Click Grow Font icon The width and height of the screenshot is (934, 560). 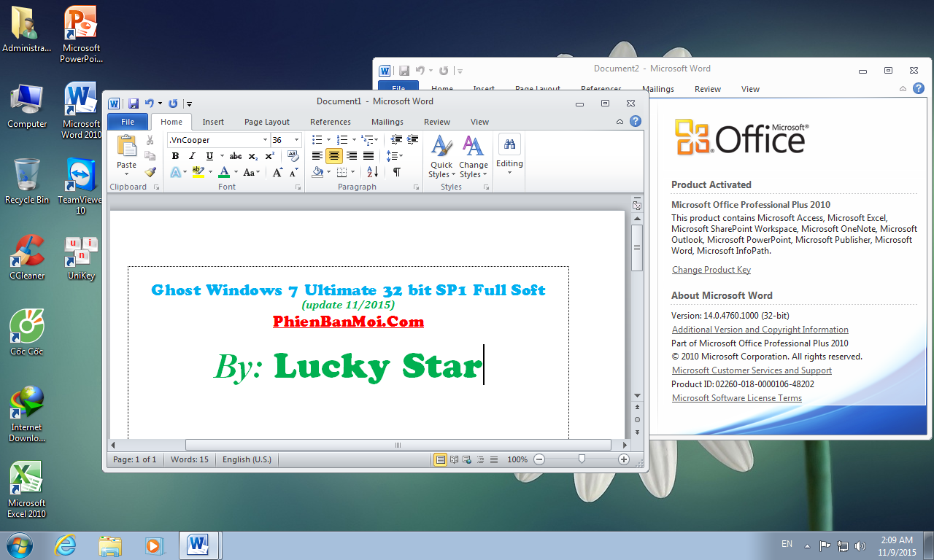(x=277, y=173)
